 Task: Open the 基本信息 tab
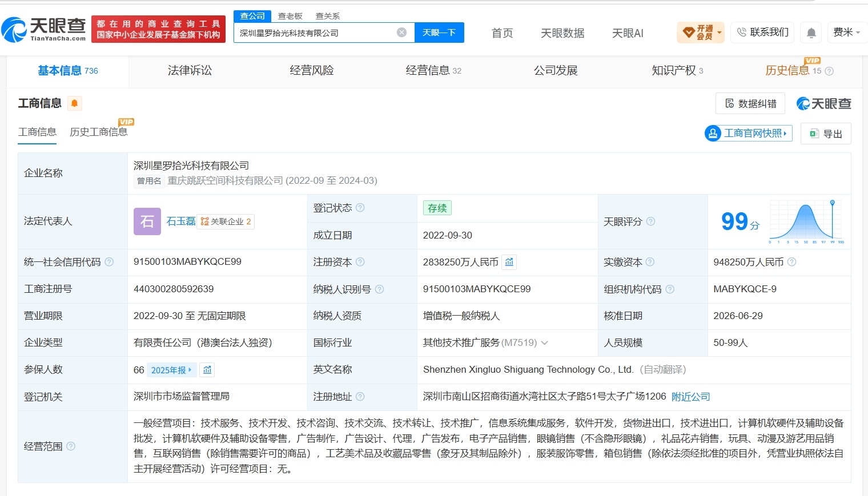click(x=68, y=71)
